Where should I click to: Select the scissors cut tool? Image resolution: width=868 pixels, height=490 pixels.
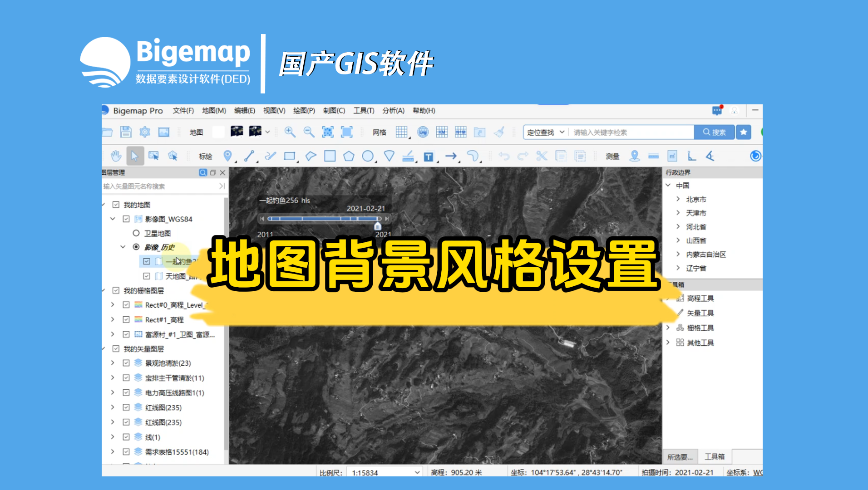(x=541, y=156)
